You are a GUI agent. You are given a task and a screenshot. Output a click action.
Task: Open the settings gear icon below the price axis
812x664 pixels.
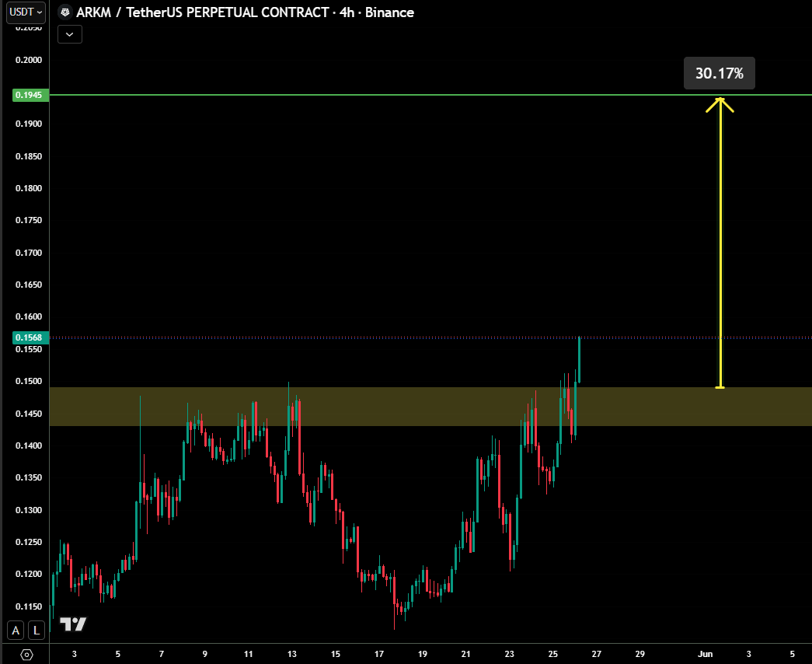[26, 655]
